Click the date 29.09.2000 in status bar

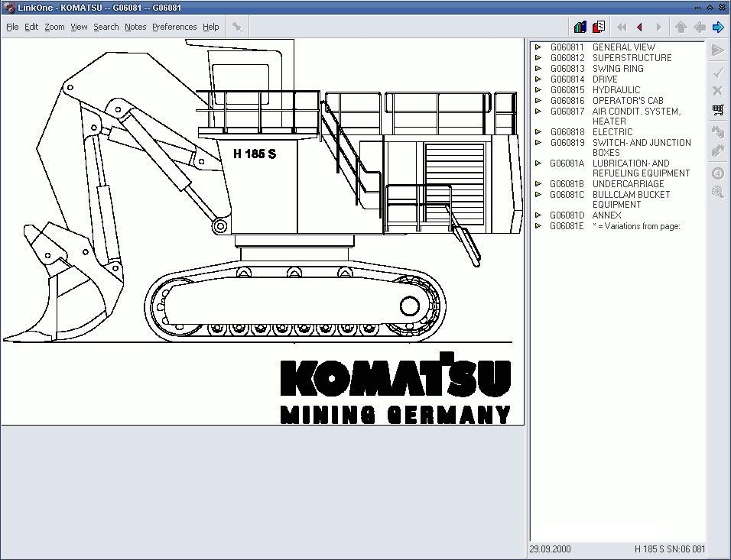point(550,549)
